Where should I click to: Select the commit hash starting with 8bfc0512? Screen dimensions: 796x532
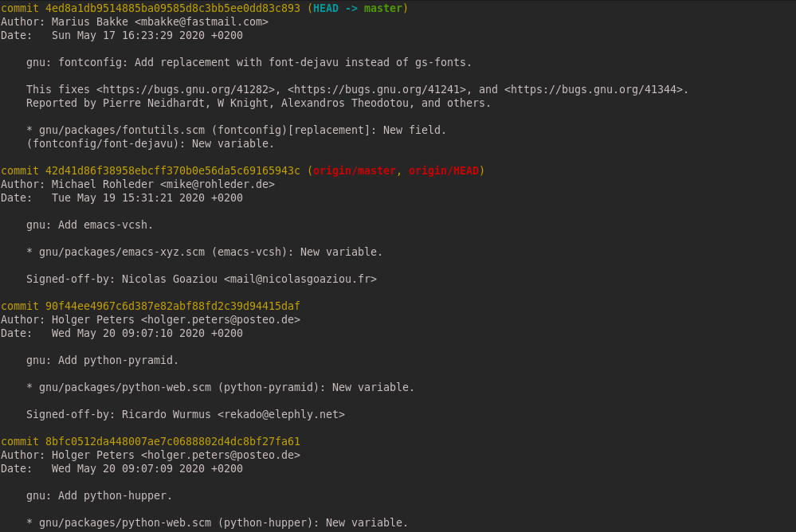coord(172,441)
